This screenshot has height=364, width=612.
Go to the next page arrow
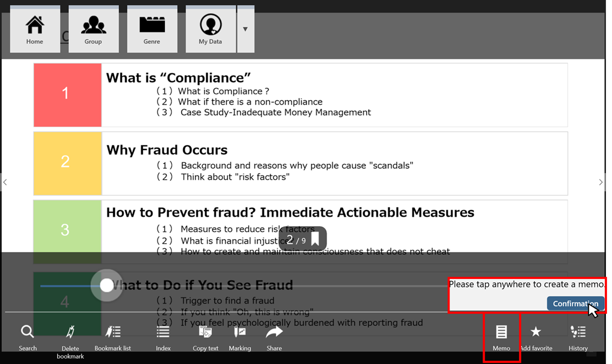coord(601,182)
